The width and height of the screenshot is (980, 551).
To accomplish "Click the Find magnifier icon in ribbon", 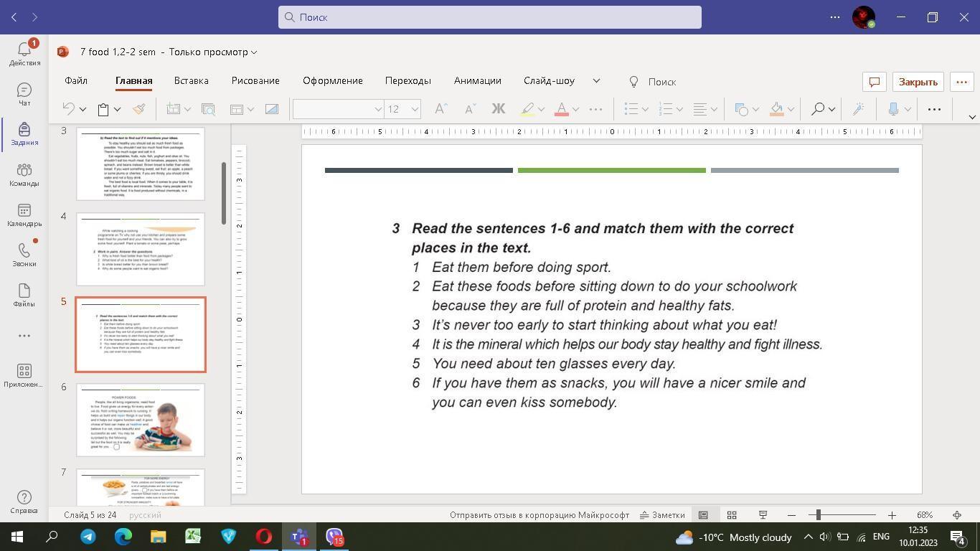I will (818, 109).
